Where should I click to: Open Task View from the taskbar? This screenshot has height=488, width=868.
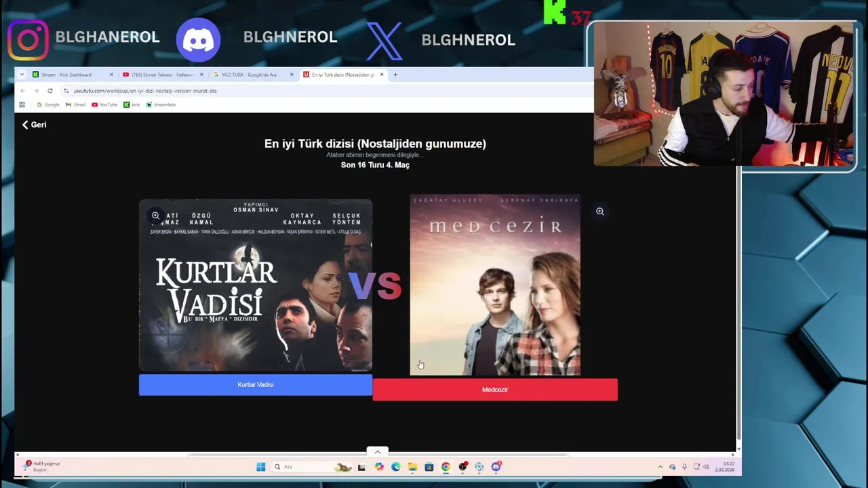click(361, 467)
